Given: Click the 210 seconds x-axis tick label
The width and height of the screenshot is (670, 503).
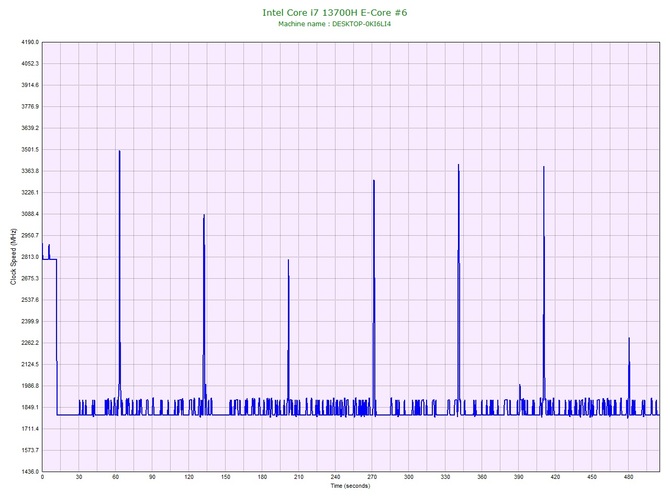Looking at the screenshot, I should click(299, 477).
